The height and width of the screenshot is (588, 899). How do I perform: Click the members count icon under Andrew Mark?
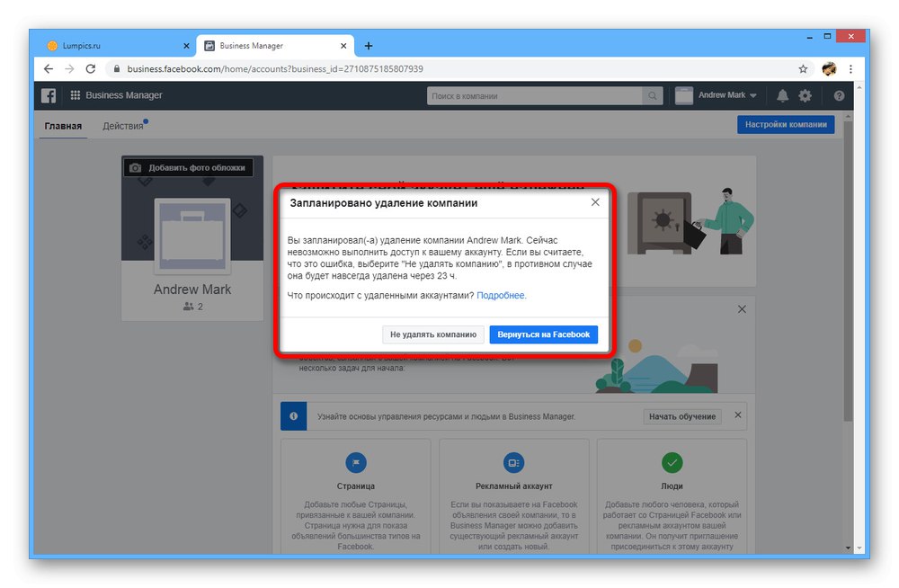pyautogui.click(x=188, y=307)
